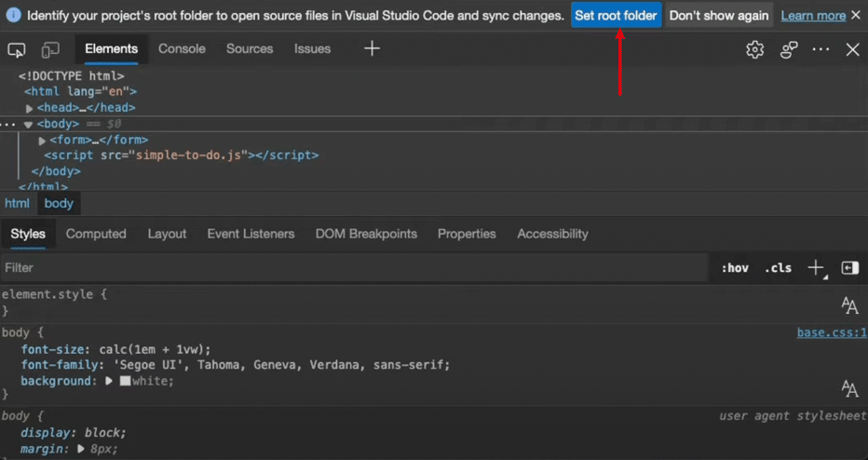This screenshot has width=868, height=460.
Task: Select body in the breadcrumb trail
Action: 59,203
